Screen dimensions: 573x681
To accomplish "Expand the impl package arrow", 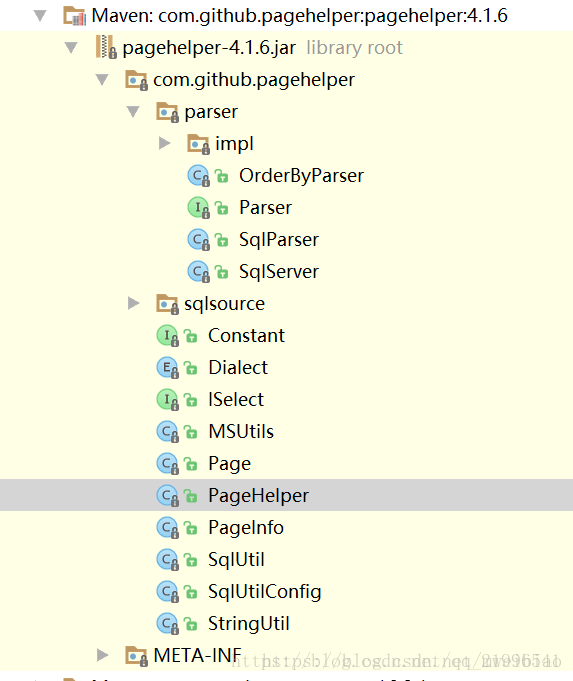I will pyautogui.click(x=165, y=143).
